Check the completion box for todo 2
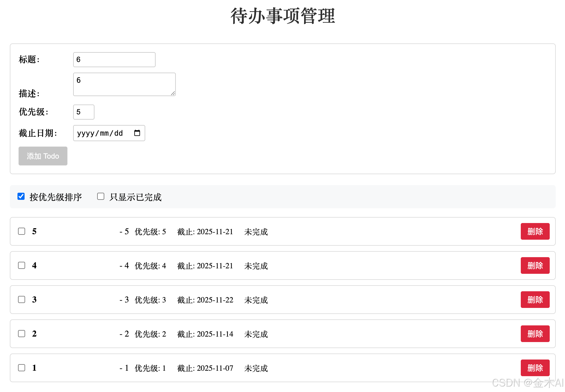This screenshot has height=392, width=565. click(22, 334)
